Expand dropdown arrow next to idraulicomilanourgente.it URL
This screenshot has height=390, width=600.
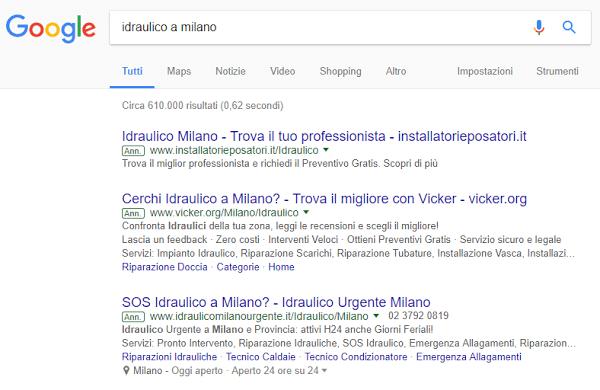click(376, 316)
